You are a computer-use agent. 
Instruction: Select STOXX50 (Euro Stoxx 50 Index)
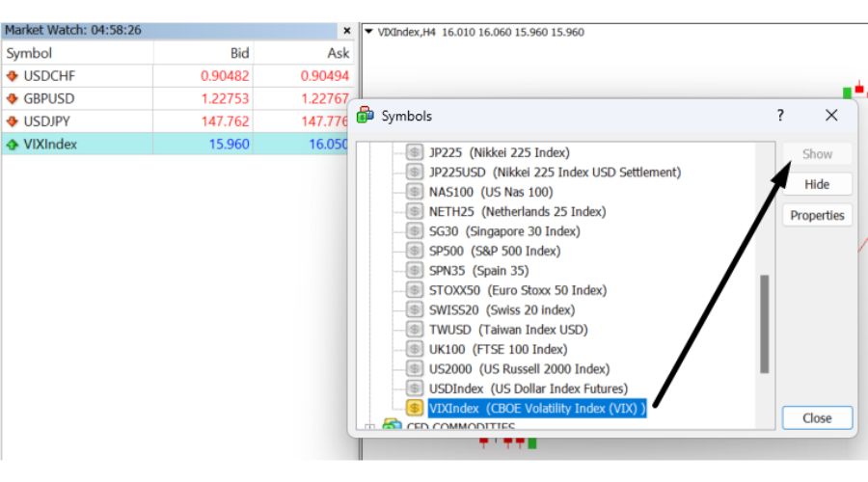click(x=517, y=290)
